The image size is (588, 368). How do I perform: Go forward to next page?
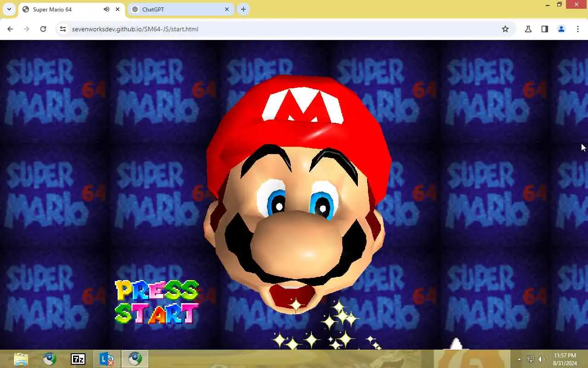pos(27,29)
